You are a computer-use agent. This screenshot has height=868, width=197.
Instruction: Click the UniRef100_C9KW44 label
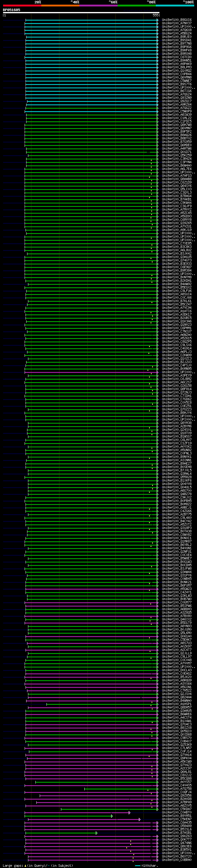[x=177, y=203]
